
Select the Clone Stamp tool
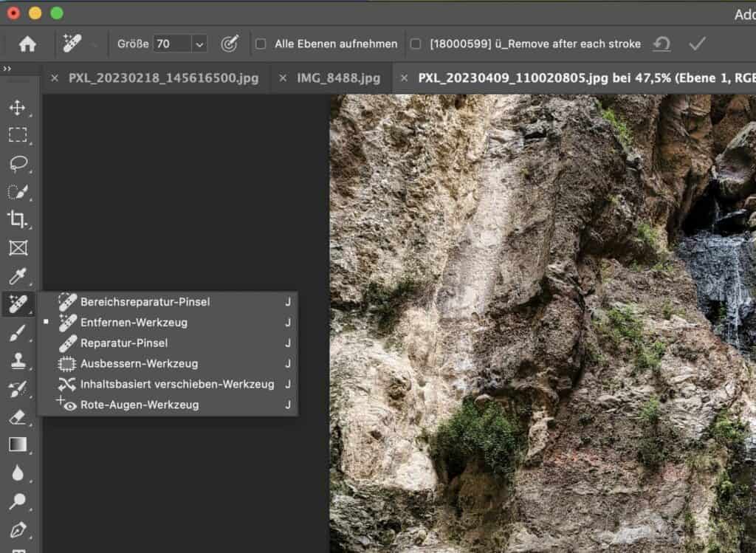pos(18,360)
